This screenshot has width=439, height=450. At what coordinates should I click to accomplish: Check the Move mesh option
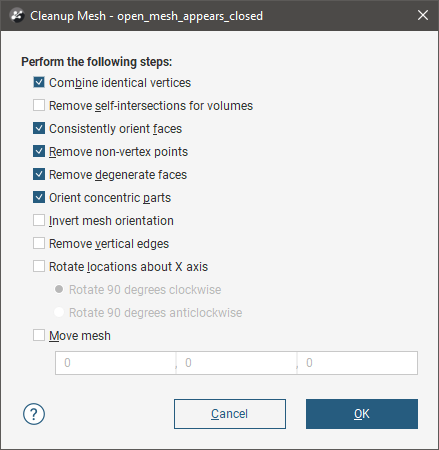coord(39,335)
